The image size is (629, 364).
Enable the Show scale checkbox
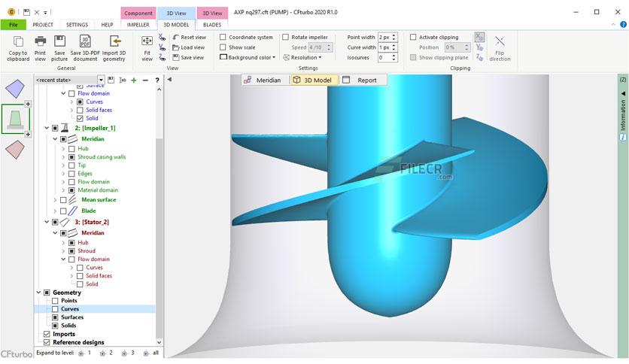click(x=223, y=47)
